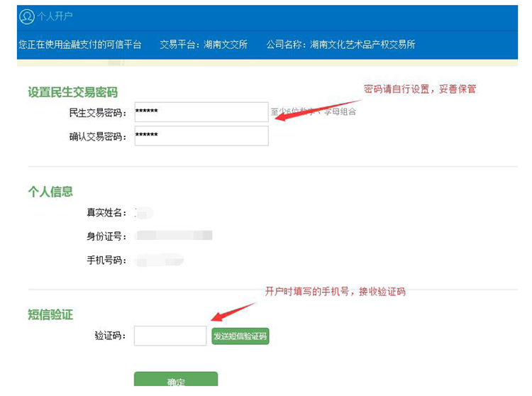Click the blurred 真实姓名 value

click(144, 212)
